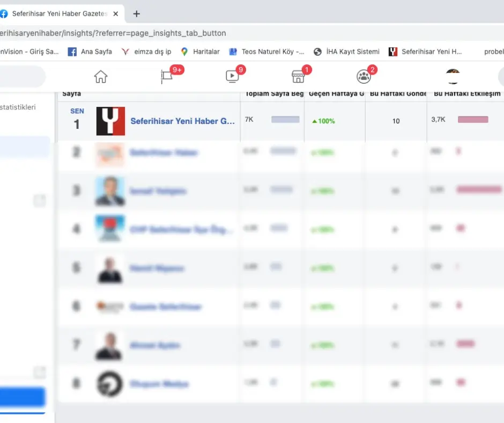Open the eimza dış ip bookmark
504x423 pixels.
point(146,52)
